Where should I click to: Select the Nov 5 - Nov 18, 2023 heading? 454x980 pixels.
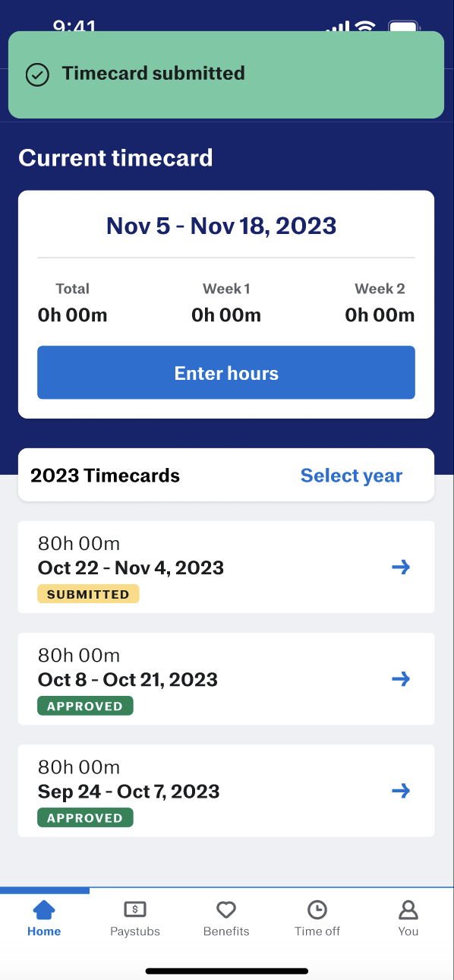222,226
